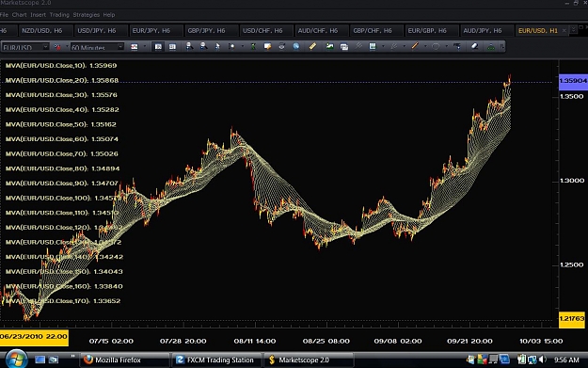Open the Insert menu

coord(38,15)
